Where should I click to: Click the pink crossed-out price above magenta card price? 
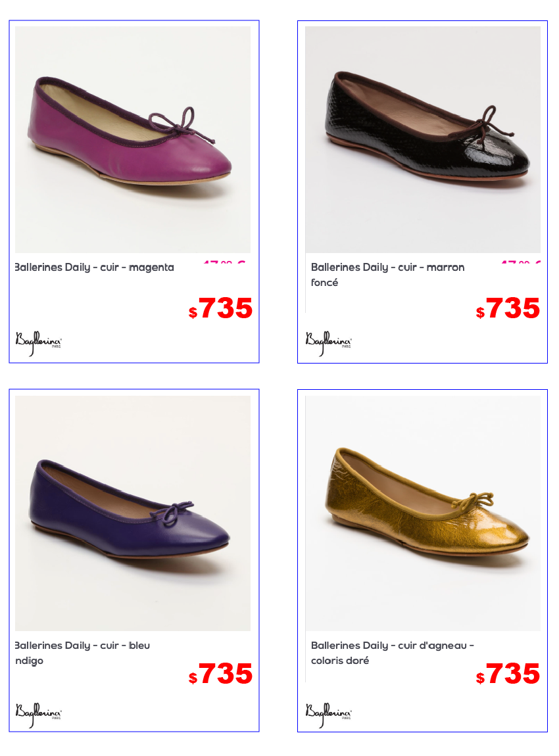224,262
